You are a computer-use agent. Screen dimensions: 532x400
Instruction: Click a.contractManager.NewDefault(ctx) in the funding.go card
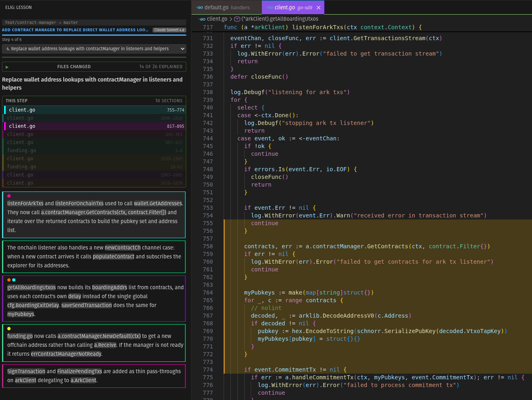coord(99,336)
